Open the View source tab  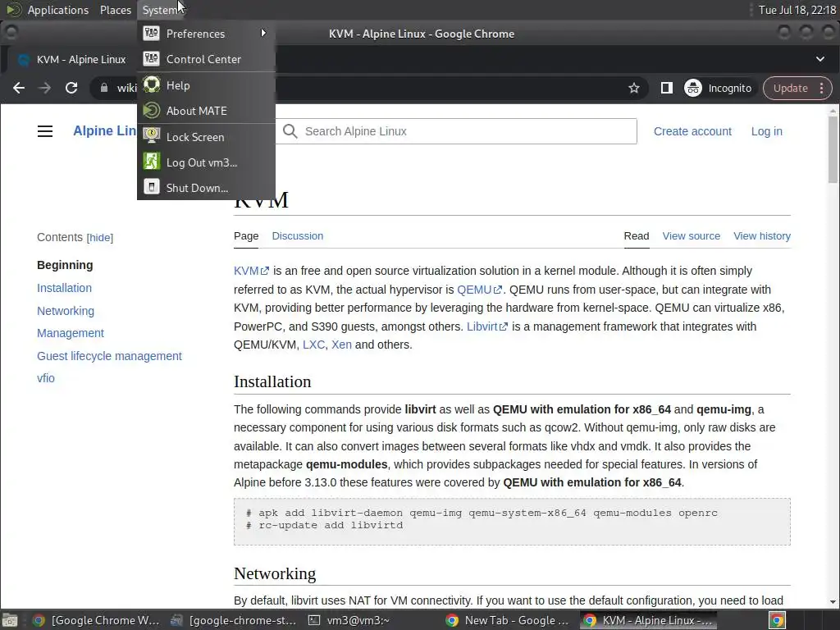(x=691, y=236)
